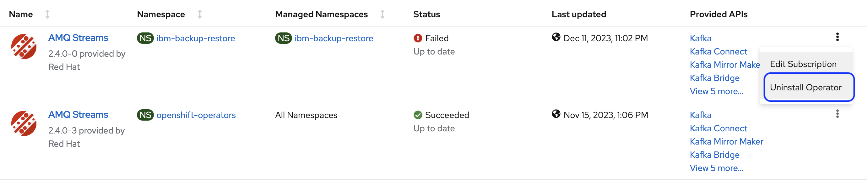Select Edit Subscription from the menu

803,64
